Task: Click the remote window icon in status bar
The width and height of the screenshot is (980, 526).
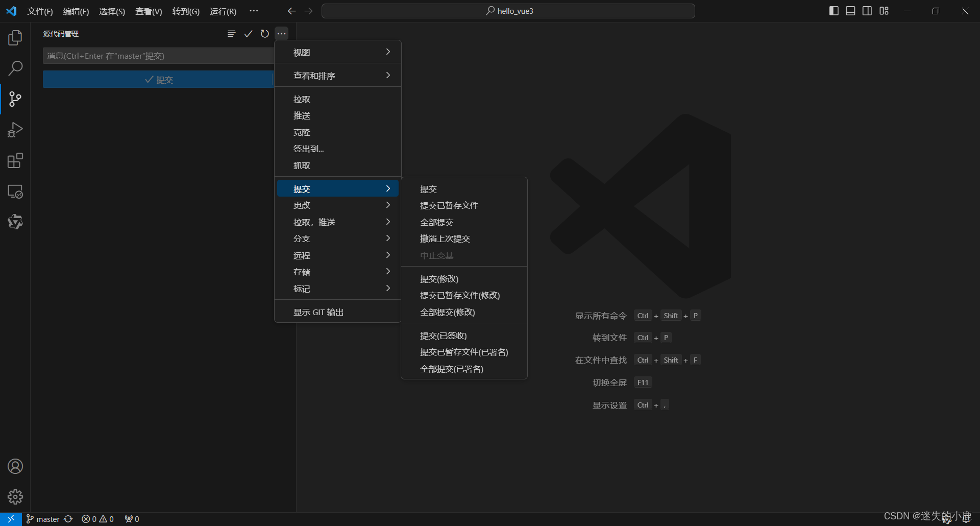Action: coord(11,519)
